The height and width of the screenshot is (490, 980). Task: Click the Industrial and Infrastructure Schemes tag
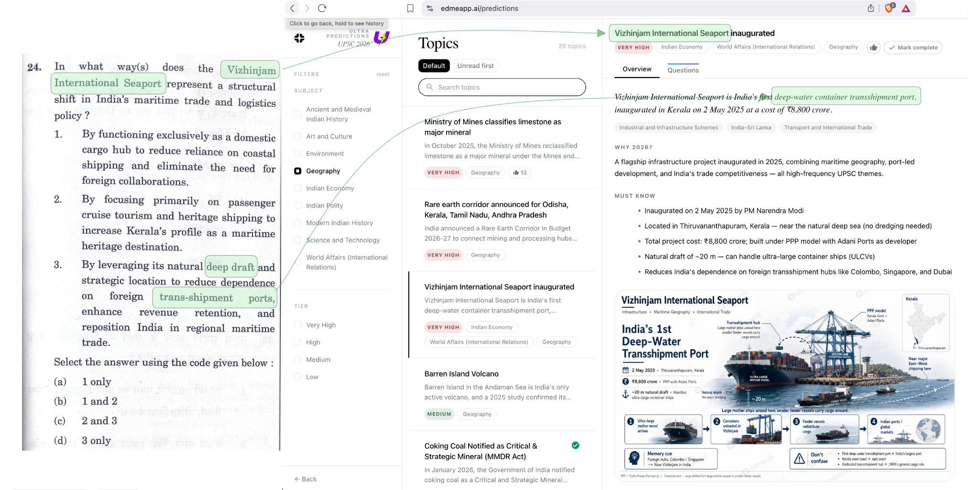click(x=668, y=127)
